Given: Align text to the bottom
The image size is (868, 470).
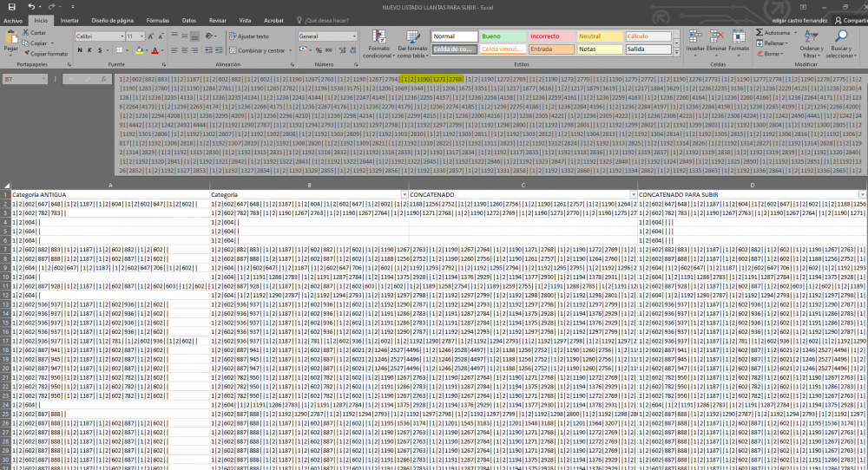Looking at the screenshot, I should (194, 36).
